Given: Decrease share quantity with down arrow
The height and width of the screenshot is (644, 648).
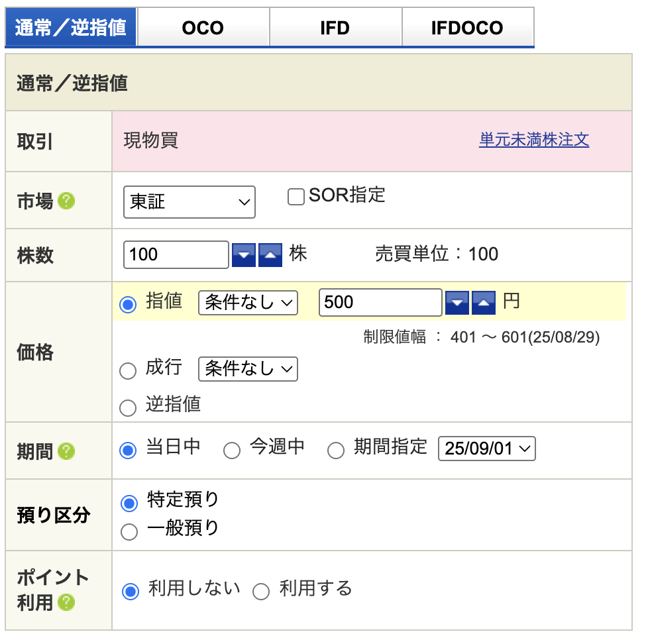Looking at the screenshot, I should [243, 255].
